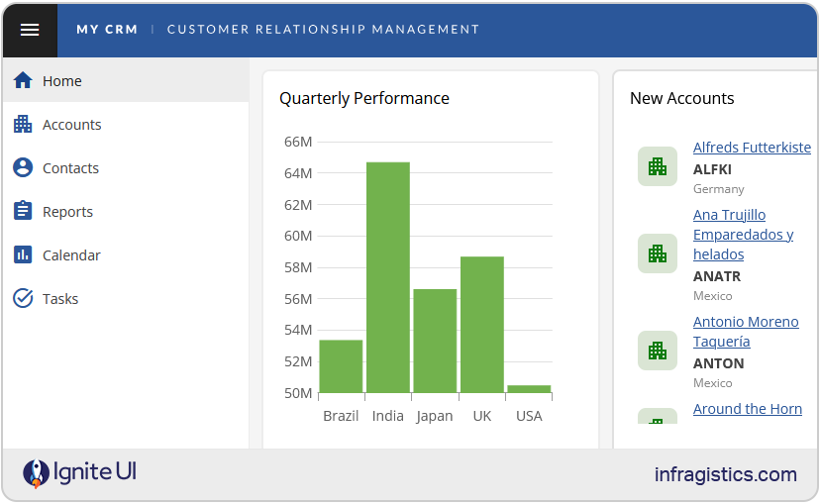Click the Calendar chart icon
820x504 pixels.
(23, 255)
